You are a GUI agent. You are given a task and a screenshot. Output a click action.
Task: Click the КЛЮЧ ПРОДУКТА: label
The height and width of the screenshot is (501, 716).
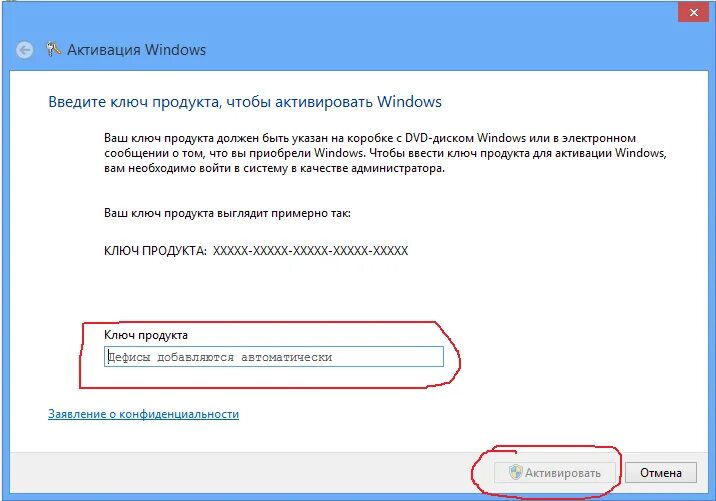click(155, 251)
